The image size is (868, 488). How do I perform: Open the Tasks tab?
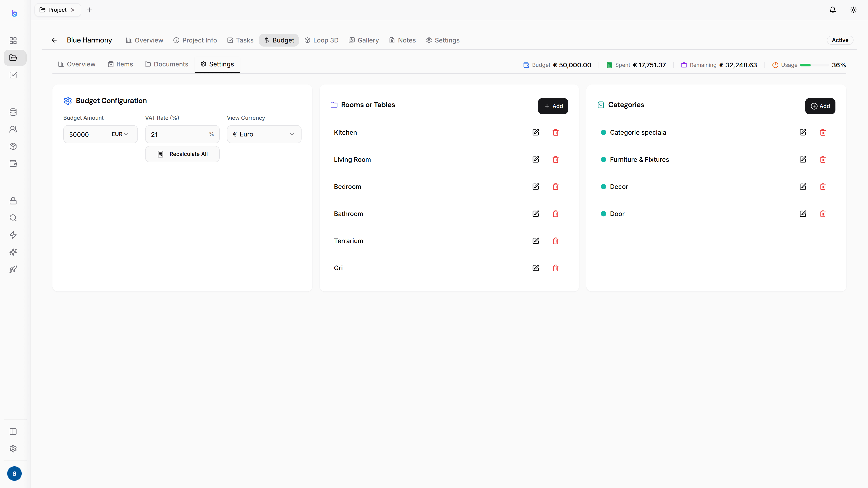pos(240,40)
